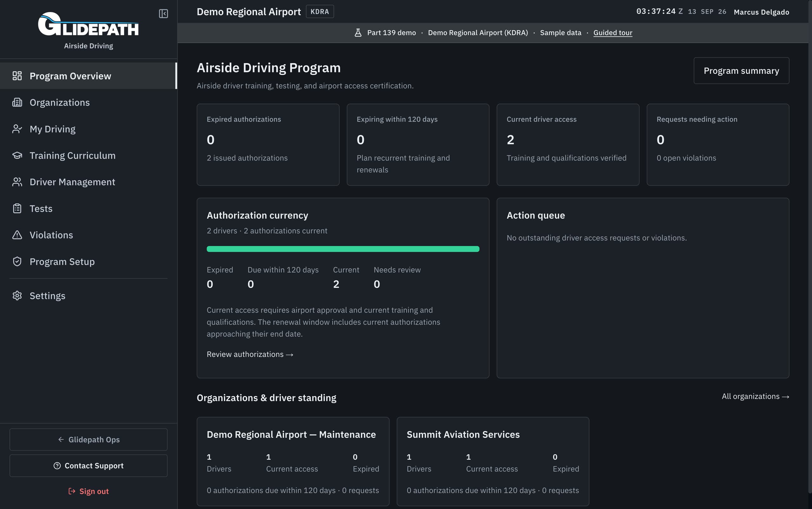
Task: Click the Organizations building icon
Action: point(17,102)
